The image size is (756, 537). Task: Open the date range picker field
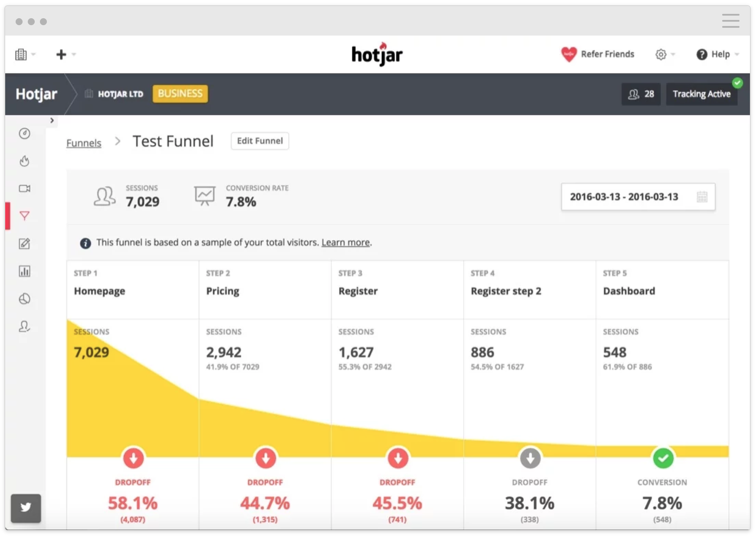(638, 196)
